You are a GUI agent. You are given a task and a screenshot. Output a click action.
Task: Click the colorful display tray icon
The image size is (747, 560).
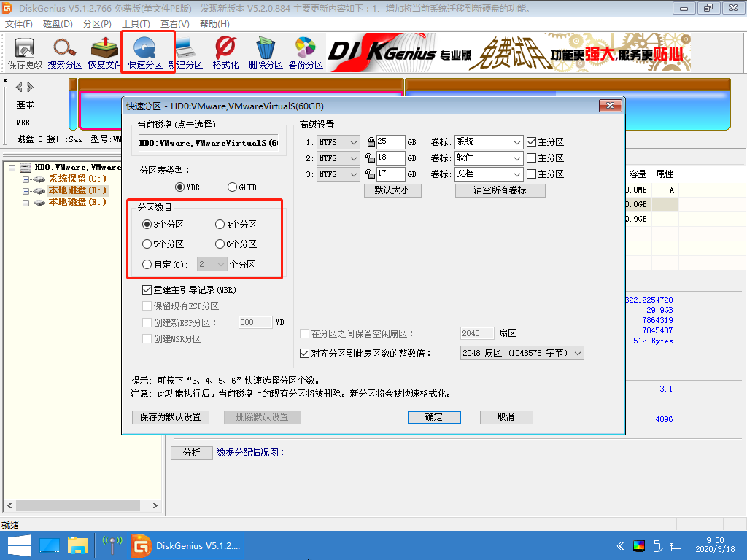(x=639, y=545)
